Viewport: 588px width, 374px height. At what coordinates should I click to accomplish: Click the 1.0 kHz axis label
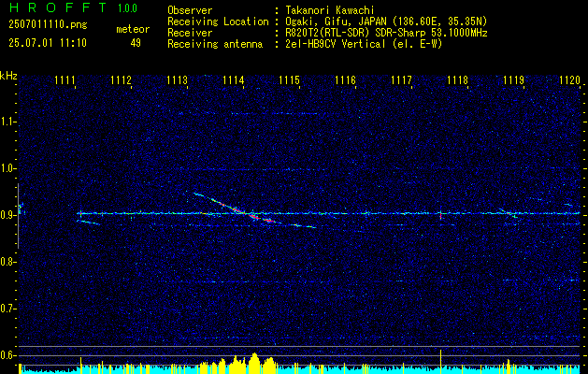7,169
